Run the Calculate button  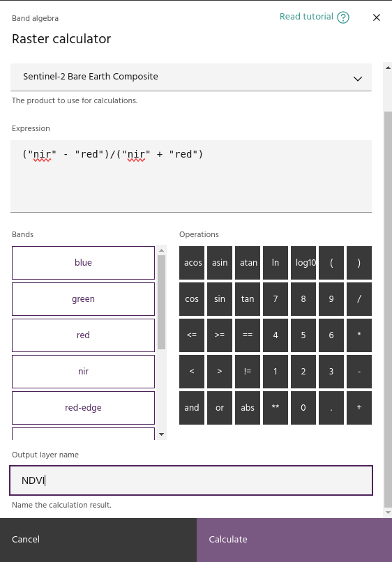(x=294, y=540)
